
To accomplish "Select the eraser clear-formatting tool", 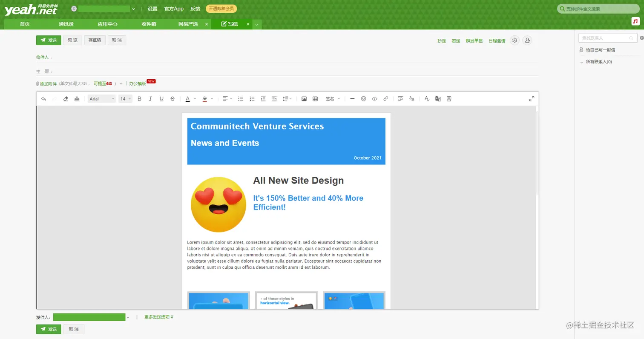I will point(66,99).
